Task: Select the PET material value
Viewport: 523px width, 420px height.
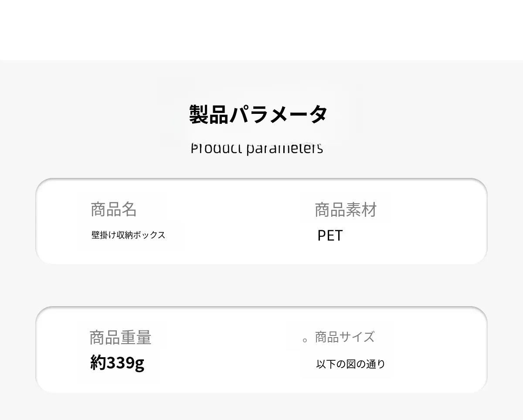Action: (330, 236)
